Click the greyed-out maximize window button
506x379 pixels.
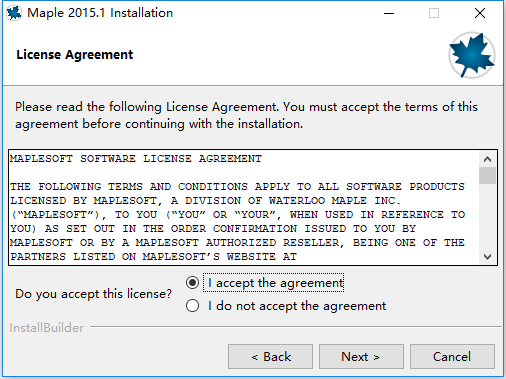pyautogui.click(x=434, y=13)
